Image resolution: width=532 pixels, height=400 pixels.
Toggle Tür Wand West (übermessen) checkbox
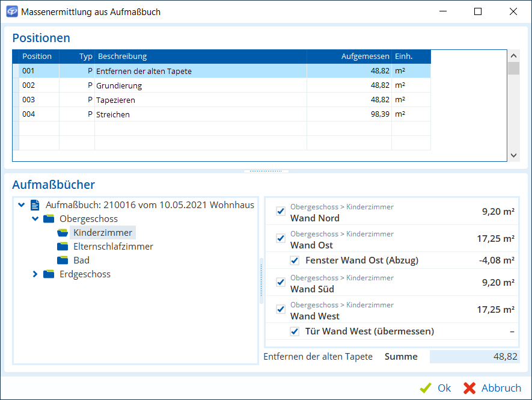click(x=295, y=331)
